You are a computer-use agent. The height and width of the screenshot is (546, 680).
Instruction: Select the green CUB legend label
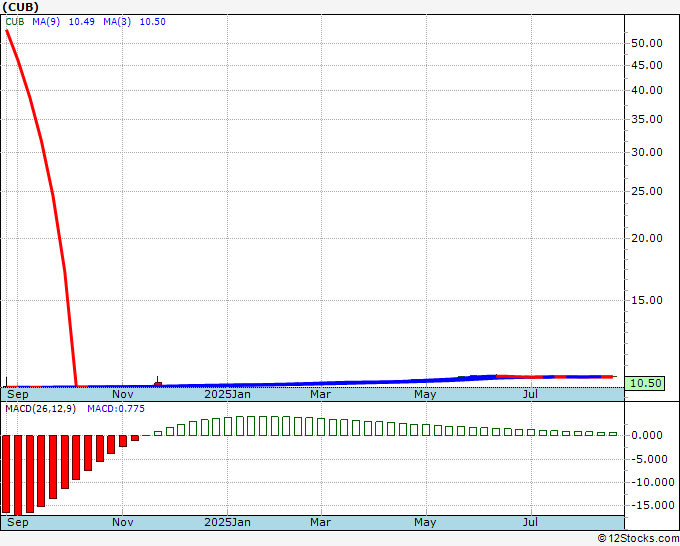tap(15, 22)
